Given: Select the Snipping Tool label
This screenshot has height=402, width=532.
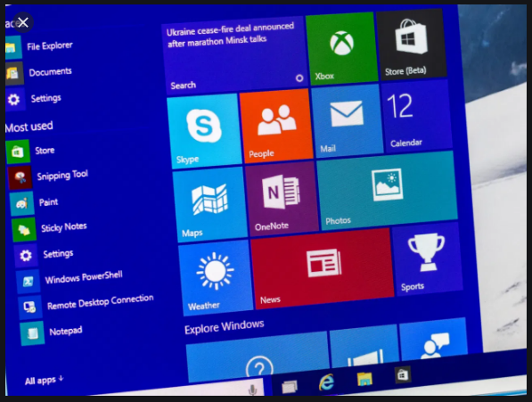Looking at the screenshot, I should (62, 175).
